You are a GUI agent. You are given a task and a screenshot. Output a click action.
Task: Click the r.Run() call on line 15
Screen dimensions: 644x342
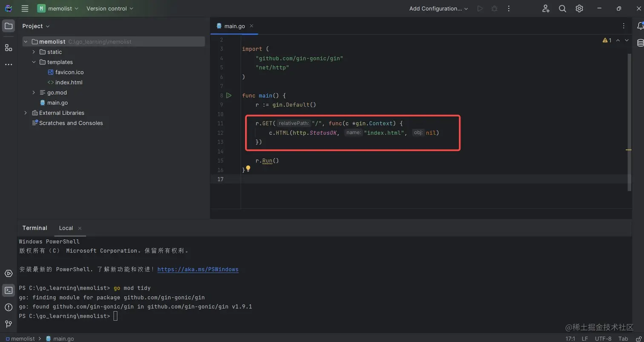pos(267,161)
